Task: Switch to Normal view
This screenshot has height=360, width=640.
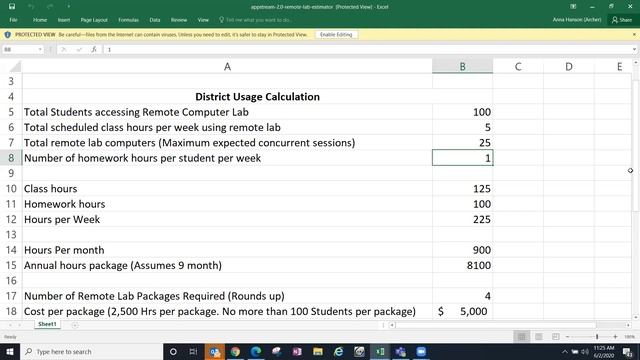Action: (x=522, y=337)
